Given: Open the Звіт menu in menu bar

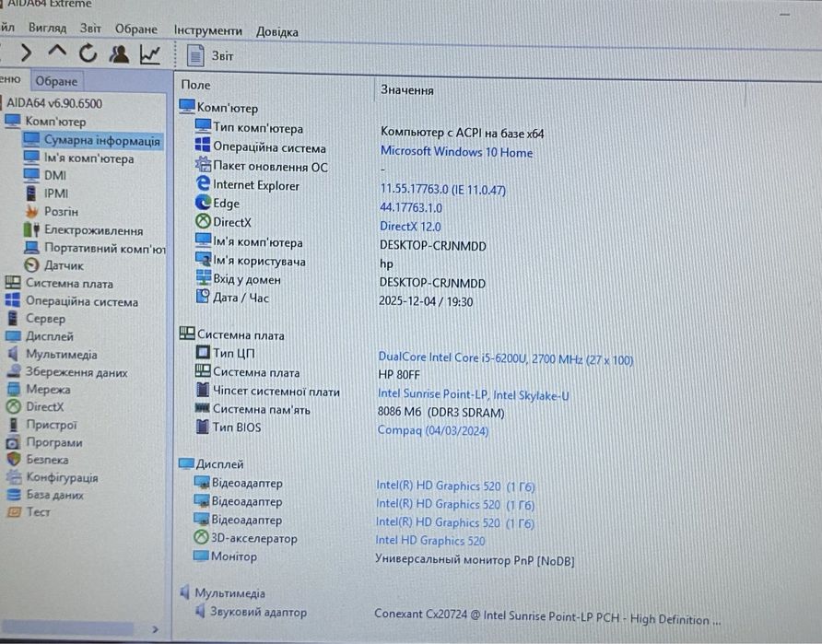Looking at the screenshot, I should point(90,29).
